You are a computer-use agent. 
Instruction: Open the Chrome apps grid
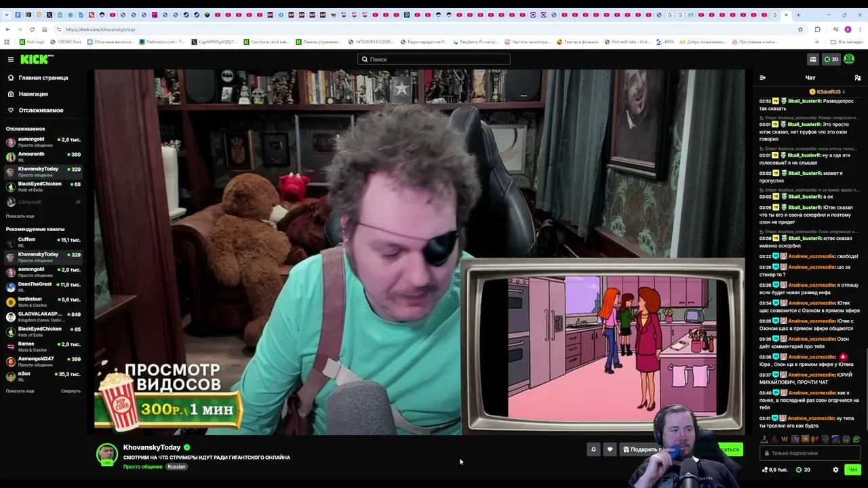pos(7,42)
